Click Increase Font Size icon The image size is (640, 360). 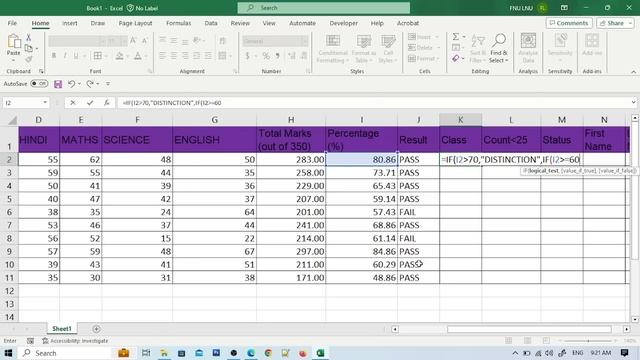point(133,40)
